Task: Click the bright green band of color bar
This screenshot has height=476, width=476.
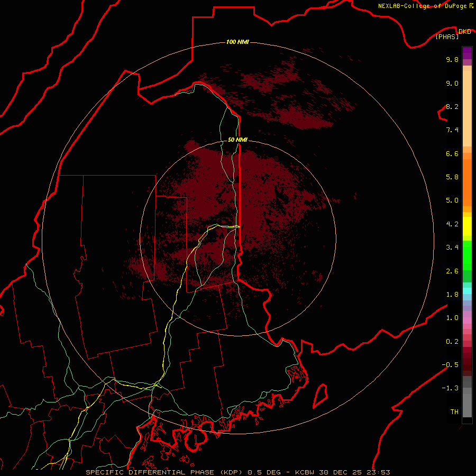Action: [467, 255]
